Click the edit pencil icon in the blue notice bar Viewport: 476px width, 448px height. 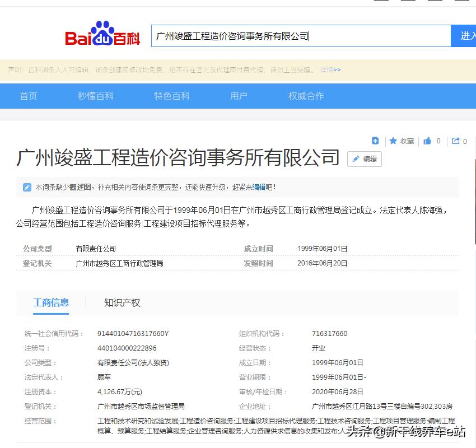point(26,187)
